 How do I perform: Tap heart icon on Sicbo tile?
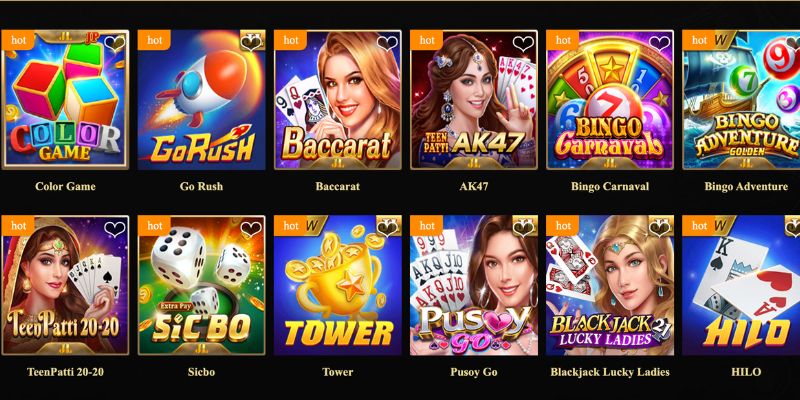click(251, 229)
